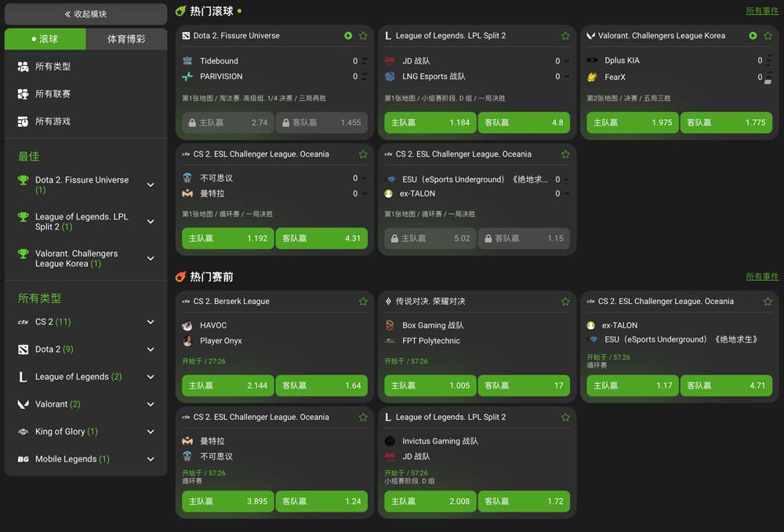Click the 热门赛前 flame icon
This screenshot has width=784, height=532.
[x=181, y=277]
